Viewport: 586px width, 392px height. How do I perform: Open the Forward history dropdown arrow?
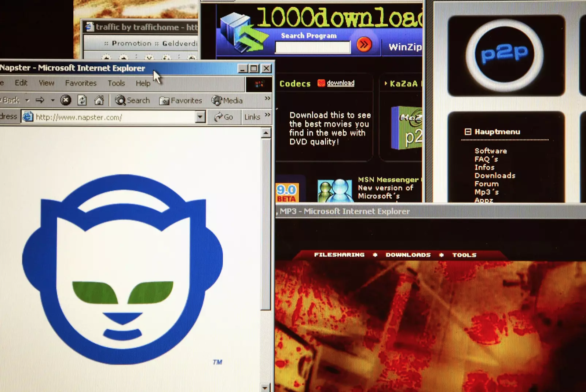[x=52, y=100]
